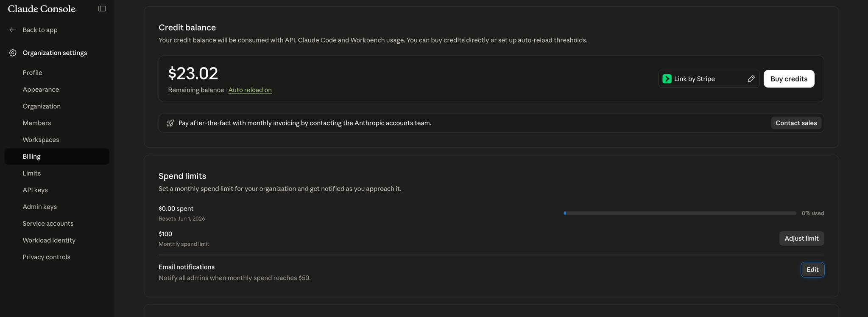Screen dimensions: 868x317
Task: Open Adjust limit for monthly spend
Action: (x=801, y=238)
